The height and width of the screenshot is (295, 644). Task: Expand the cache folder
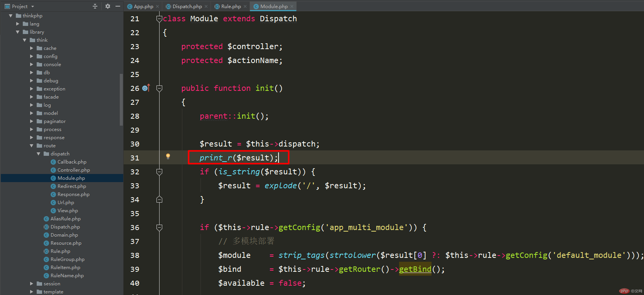pos(32,48)
